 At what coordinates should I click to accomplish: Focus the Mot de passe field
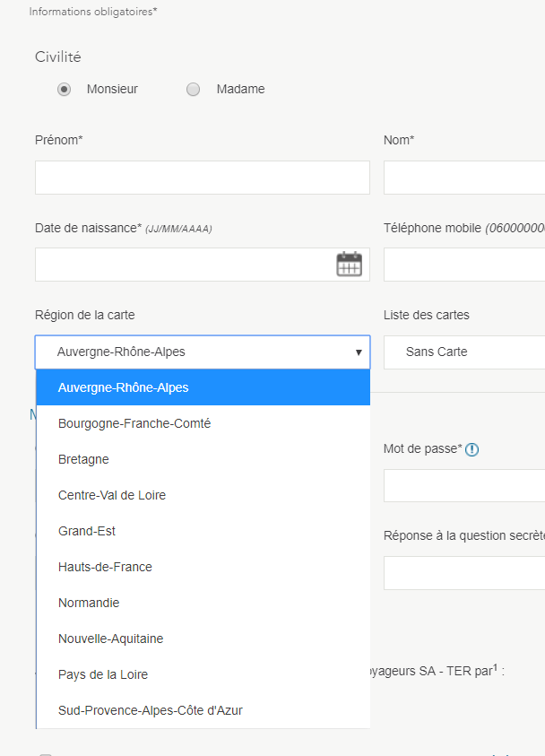pos(464,485)
